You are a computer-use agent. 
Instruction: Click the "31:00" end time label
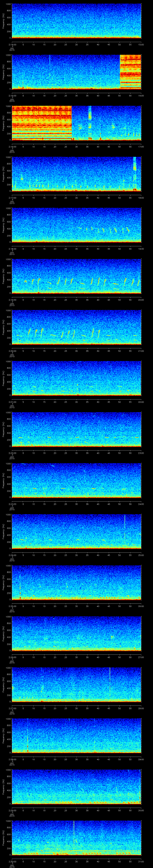141,861
